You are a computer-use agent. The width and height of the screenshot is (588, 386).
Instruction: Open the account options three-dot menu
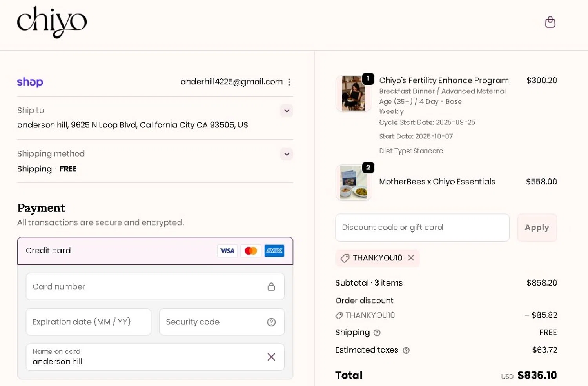click(x=289, y=82)
